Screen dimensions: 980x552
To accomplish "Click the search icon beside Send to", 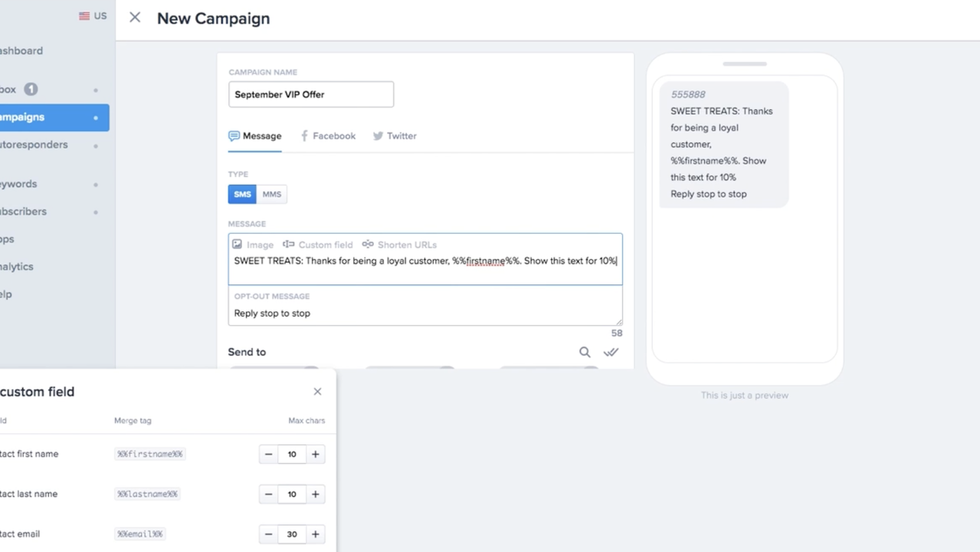I will 585,352.
